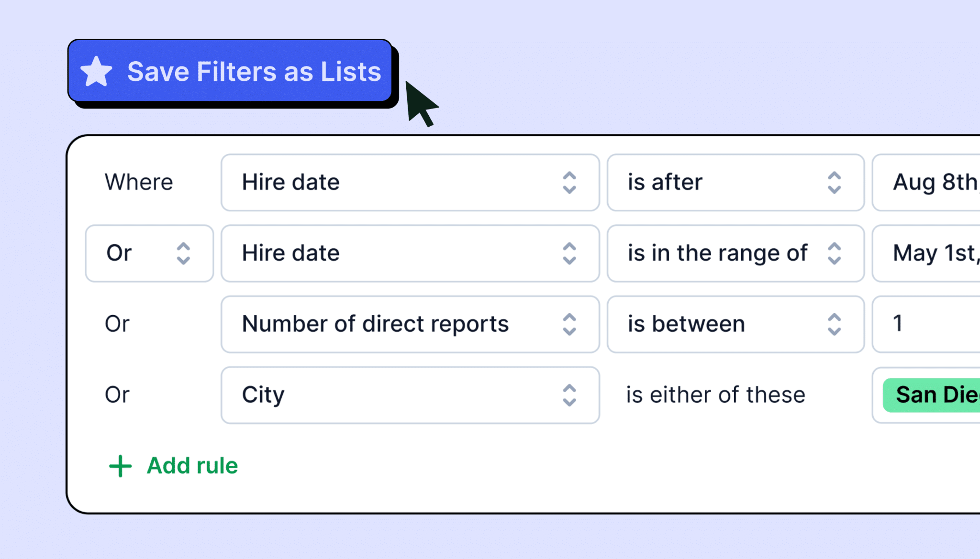Screen dimensions: 980x559
Task: Open the City field dropdown
Action: (410, 395)
